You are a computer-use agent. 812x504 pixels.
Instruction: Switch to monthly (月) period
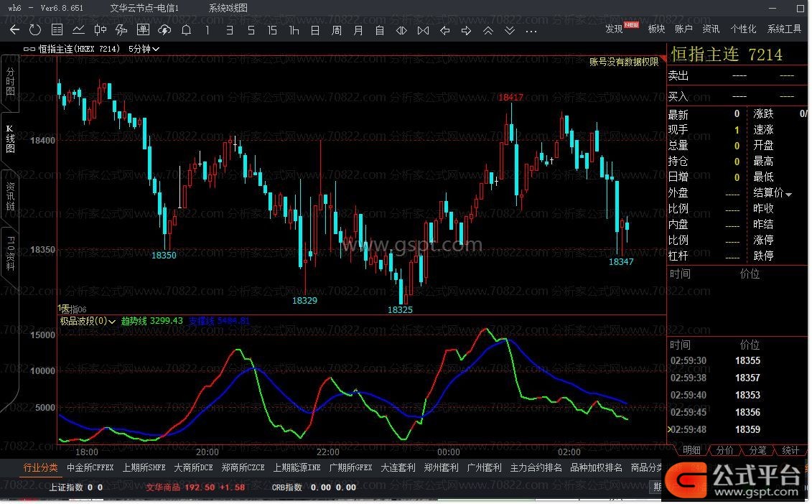(358, 30)
